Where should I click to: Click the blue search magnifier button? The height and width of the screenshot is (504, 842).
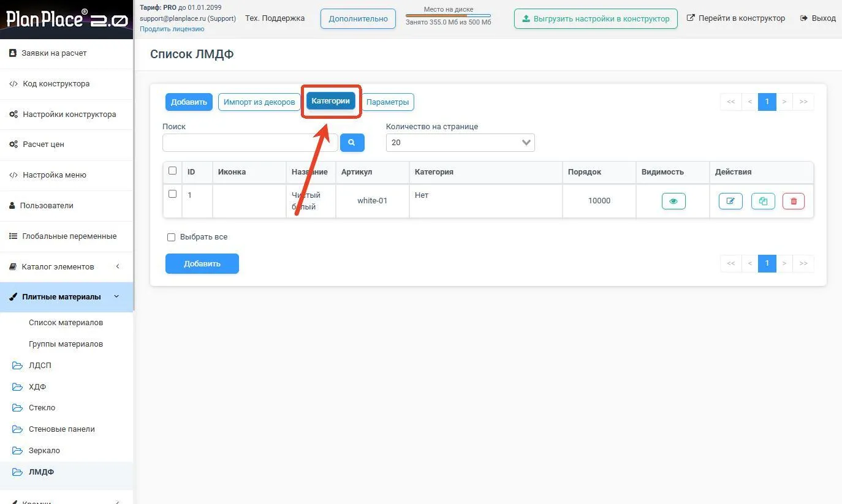pyautogui.click(x=352, y=143)
